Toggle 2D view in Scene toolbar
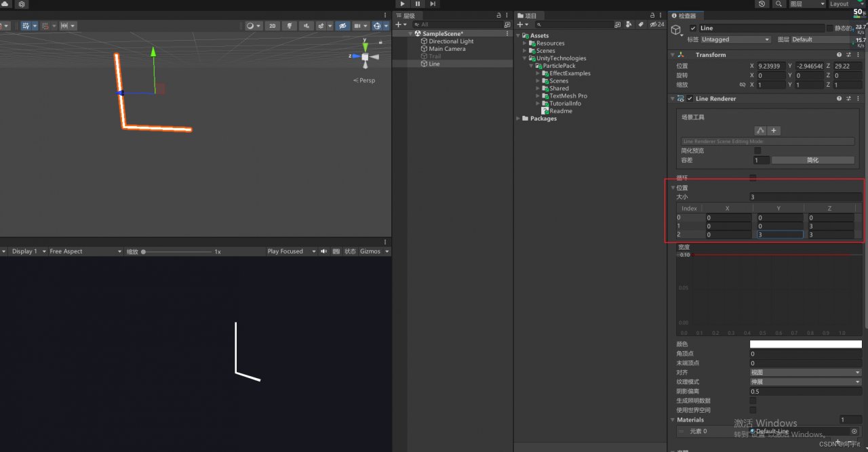This screenshot has height=452, width=868. click(x=272, y=26)
